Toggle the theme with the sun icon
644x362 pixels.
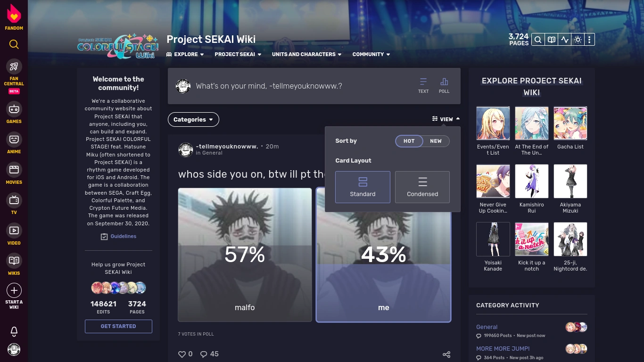tap(578, 40)
